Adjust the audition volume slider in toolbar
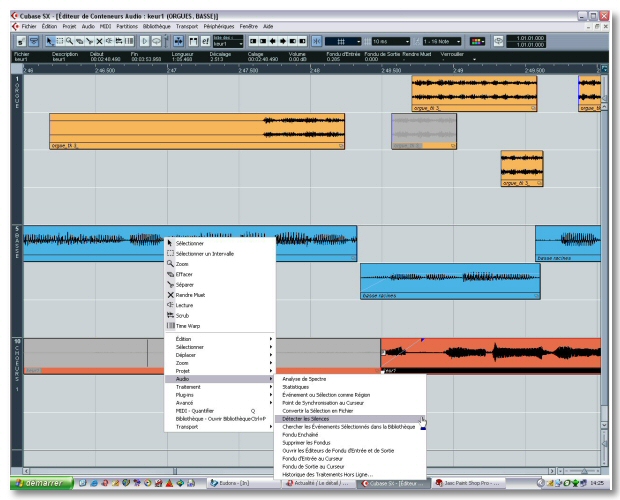Viewport: 620px width, 500px height. click(166, 42)
